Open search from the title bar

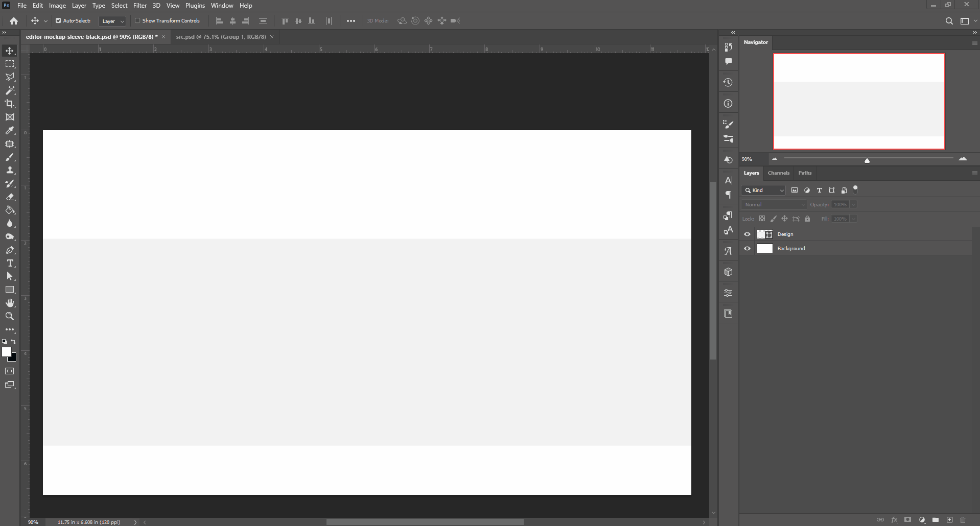click(x=949, y=21)
